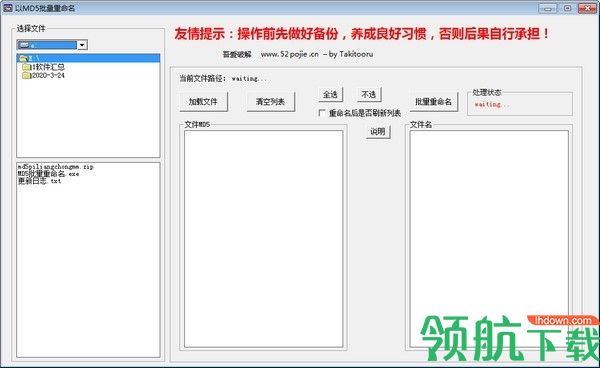Start 批量重命名 batch rename
Screen dimensions: 600x368
tap(434, 102)
